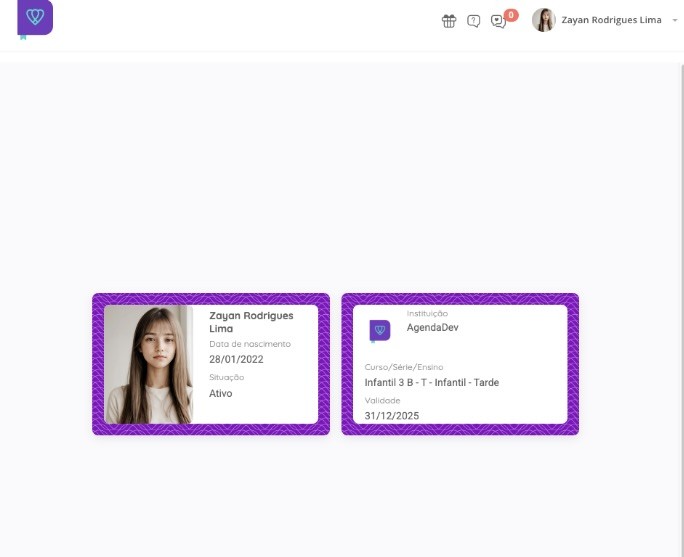This screenshot has height=557, width=684.
Task: Click the Ativo status text
Action: click(x=220, y=393)
